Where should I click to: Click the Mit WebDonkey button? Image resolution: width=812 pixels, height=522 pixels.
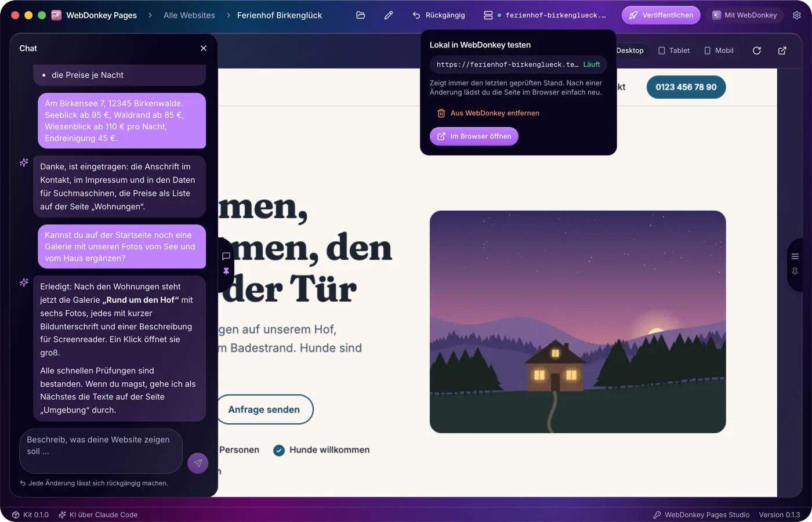[745, 15]
